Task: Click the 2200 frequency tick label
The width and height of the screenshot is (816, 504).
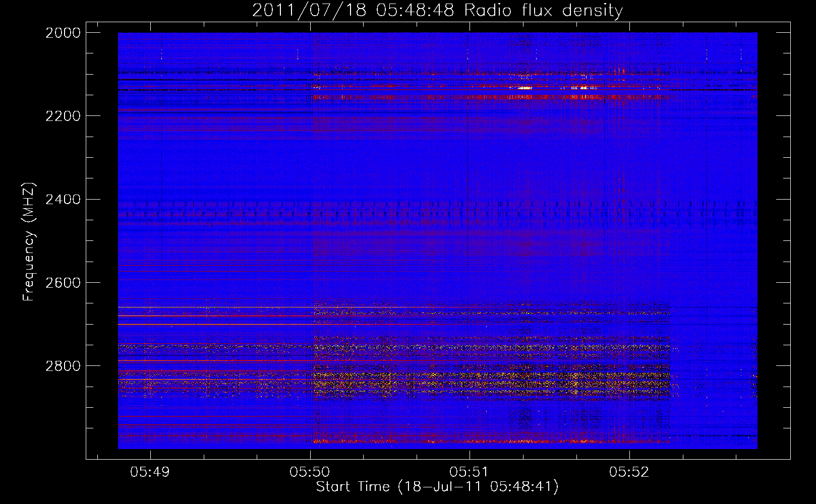Action: click(x=63, y=116)
